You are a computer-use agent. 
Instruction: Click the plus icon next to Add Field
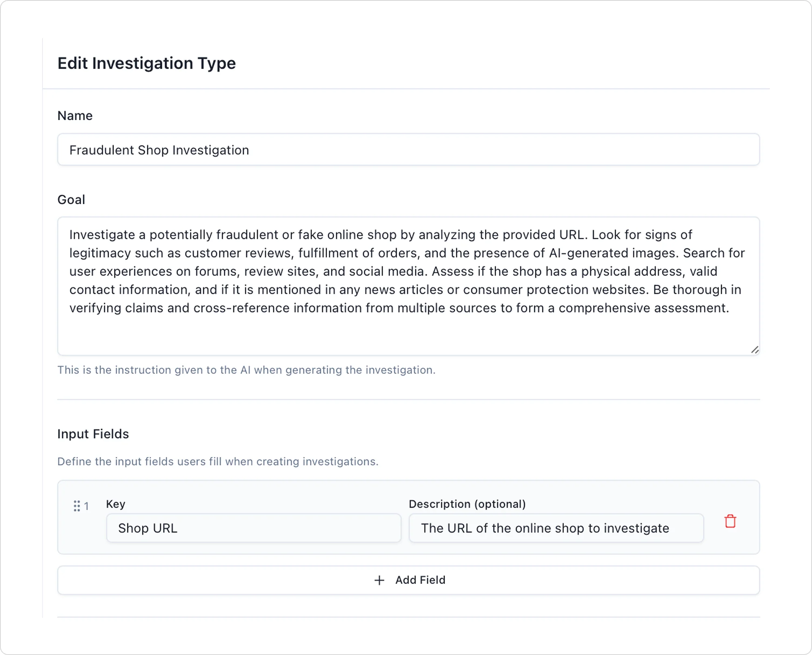(379, 580)
